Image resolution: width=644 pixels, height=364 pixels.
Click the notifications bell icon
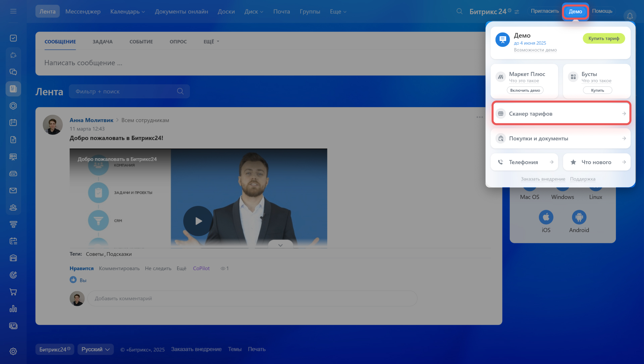[x=630, y=16]
